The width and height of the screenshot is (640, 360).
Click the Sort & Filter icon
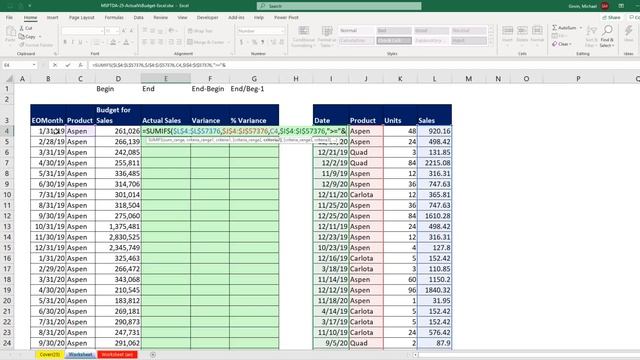(591, 31)
